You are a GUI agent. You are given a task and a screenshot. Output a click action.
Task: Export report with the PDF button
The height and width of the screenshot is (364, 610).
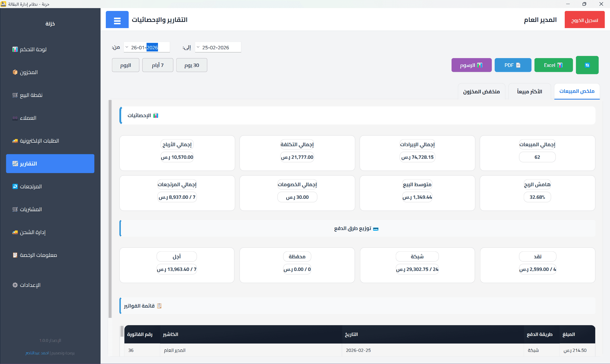(513, 65)
